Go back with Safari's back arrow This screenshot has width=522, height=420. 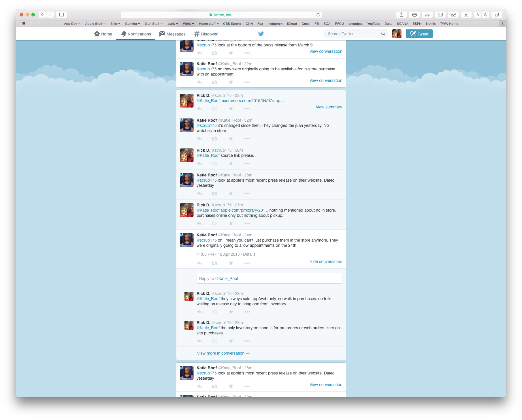tap(42, 15)
